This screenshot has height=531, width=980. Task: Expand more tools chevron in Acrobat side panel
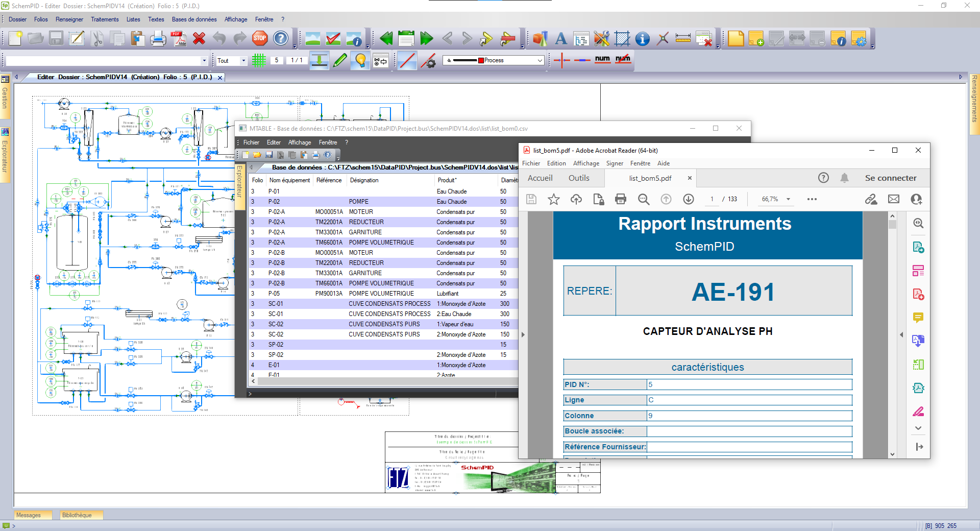click(918, 428)
